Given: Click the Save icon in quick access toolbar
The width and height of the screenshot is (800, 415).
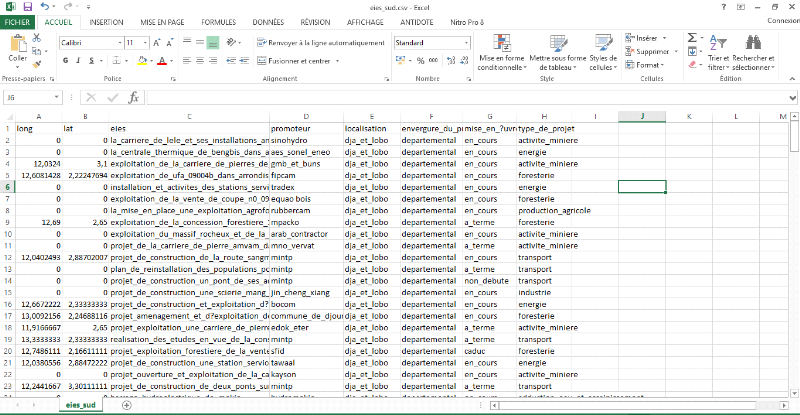Looking at the screenshot, I should click(x=22, y=6).
